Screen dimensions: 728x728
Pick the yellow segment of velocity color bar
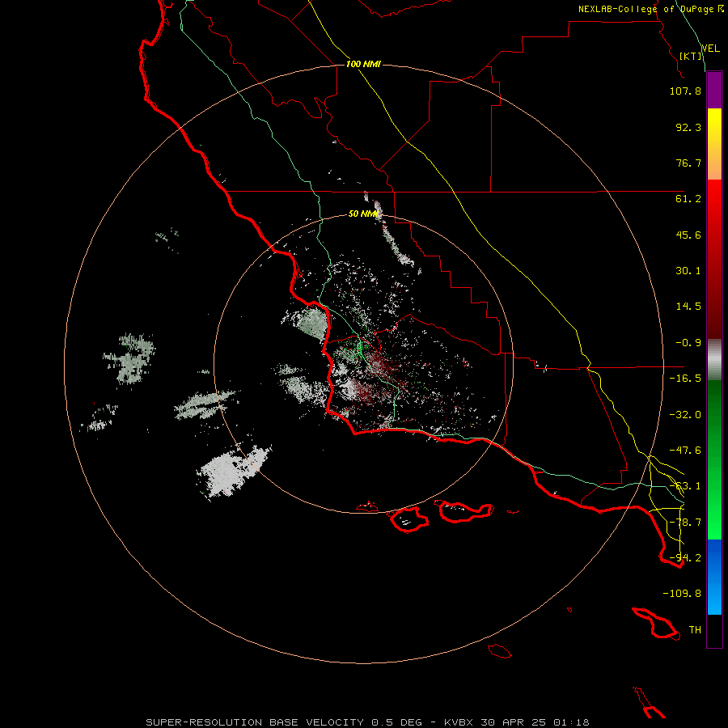coord(714,144)
